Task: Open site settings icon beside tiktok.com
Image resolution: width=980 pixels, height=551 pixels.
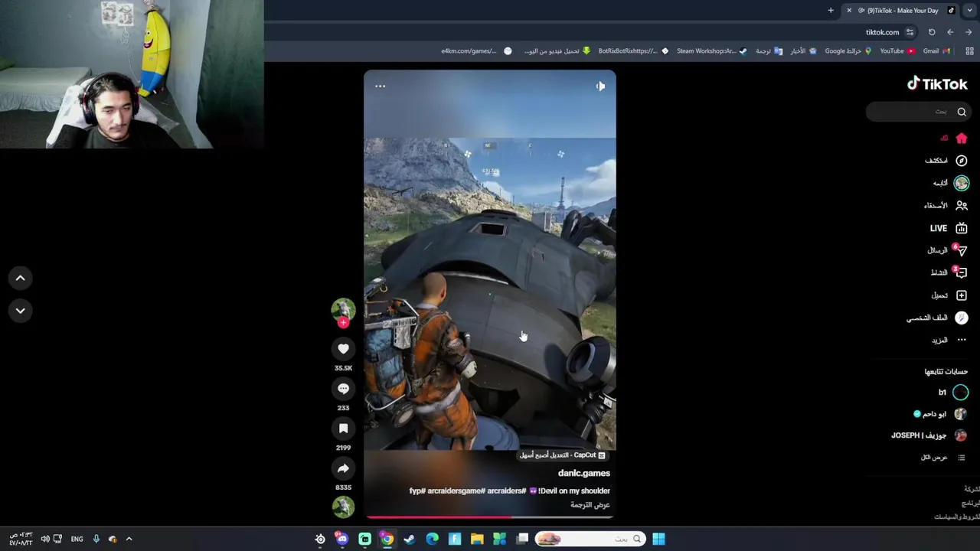Action: coord(910,32)
